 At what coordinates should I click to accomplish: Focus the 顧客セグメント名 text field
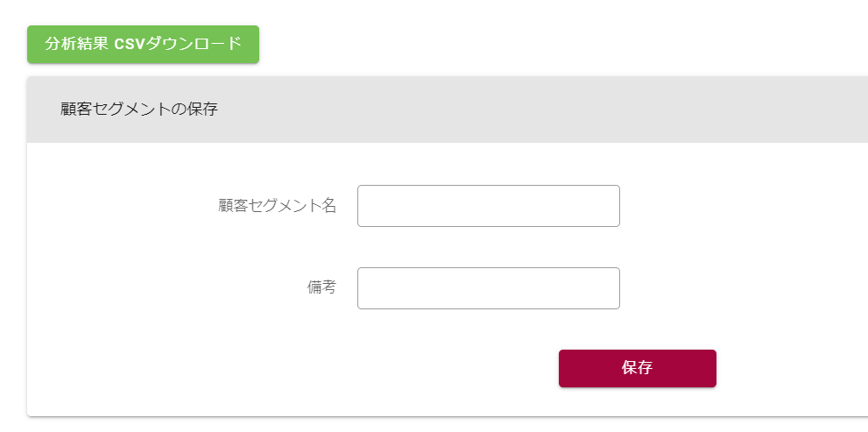click(x=488, y=206)
